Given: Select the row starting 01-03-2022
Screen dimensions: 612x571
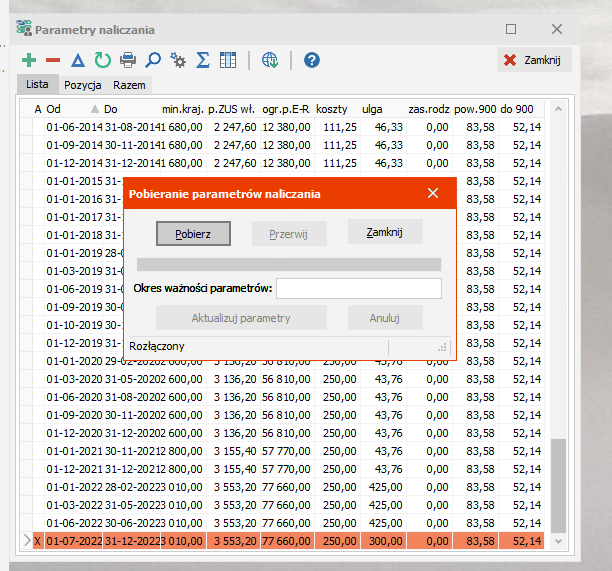Looking at the screenshot, I should (283, 505).
